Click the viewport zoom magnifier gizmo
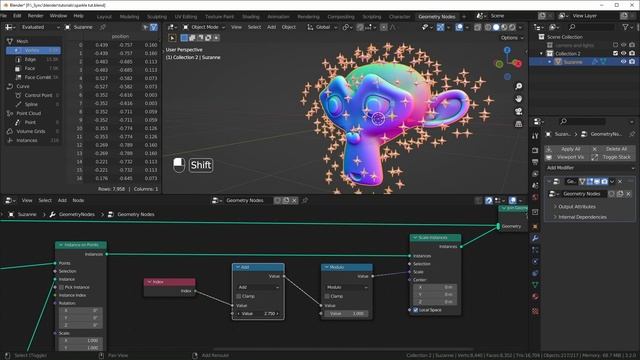The height and width of the screenshot is (360, 640). point(518,86)
